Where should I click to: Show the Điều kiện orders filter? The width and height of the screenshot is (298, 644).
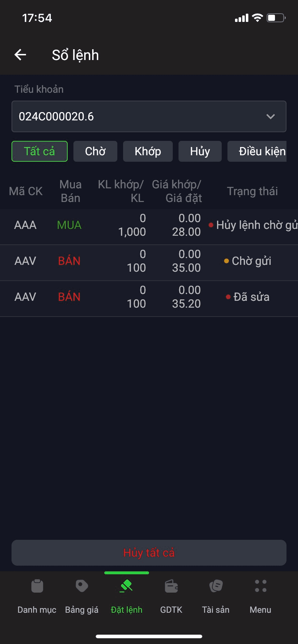tap(257, 151)
